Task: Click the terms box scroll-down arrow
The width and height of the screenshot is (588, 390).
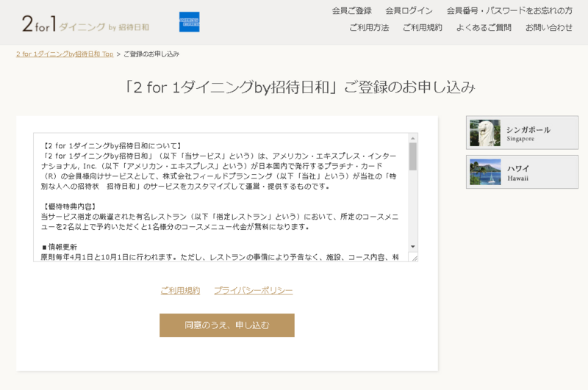Action: 413,247
